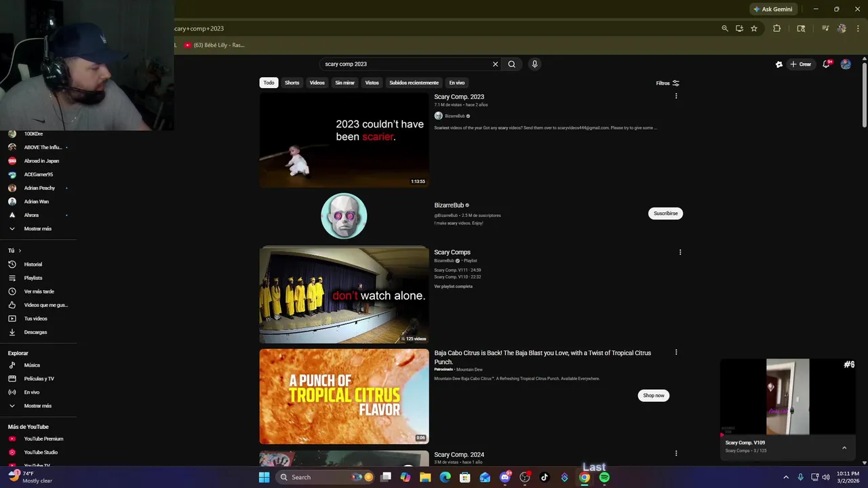The image size is (868, 488).
Task: Select the Shorts filter chip
Action: coord(292,83)
